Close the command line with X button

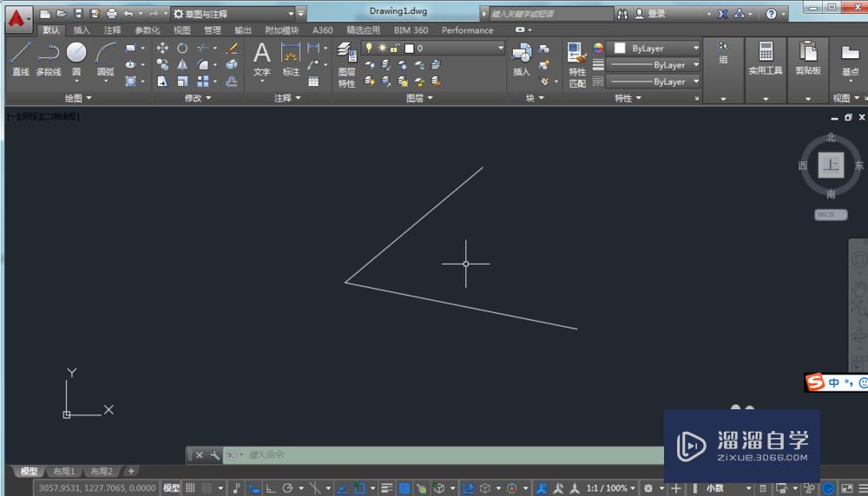coord(200,454)
